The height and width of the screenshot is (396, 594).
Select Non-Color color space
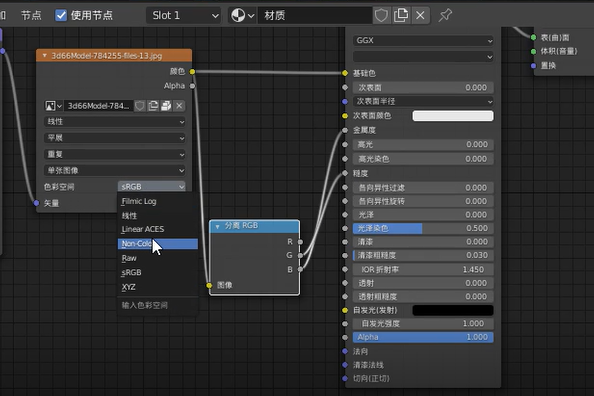158,244
